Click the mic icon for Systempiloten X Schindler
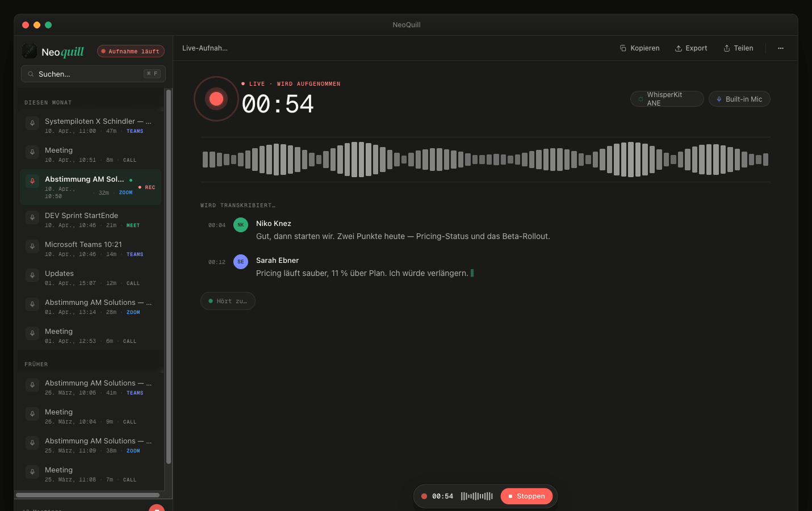The width and height of the screenshot is (812, 511). coord(32,123)
